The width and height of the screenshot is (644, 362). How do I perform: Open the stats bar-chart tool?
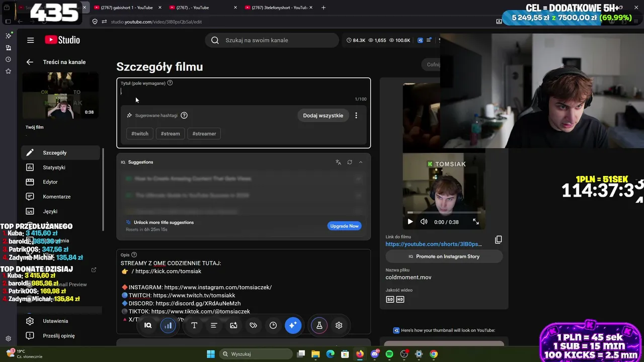[x=168, y=325]
